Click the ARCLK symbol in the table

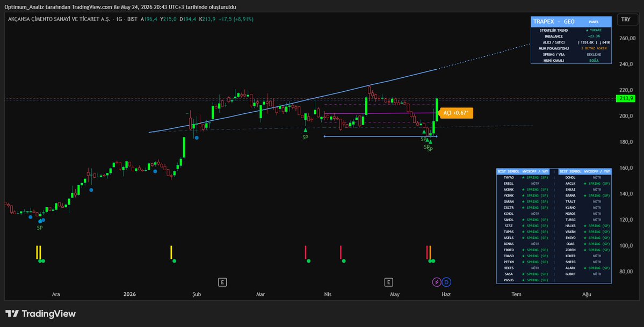[570, 183]
